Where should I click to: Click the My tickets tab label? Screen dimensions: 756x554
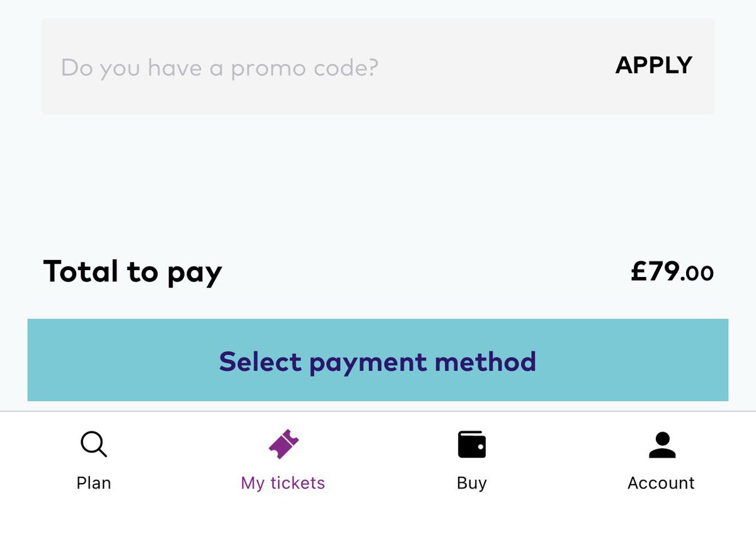click(283, 483)
